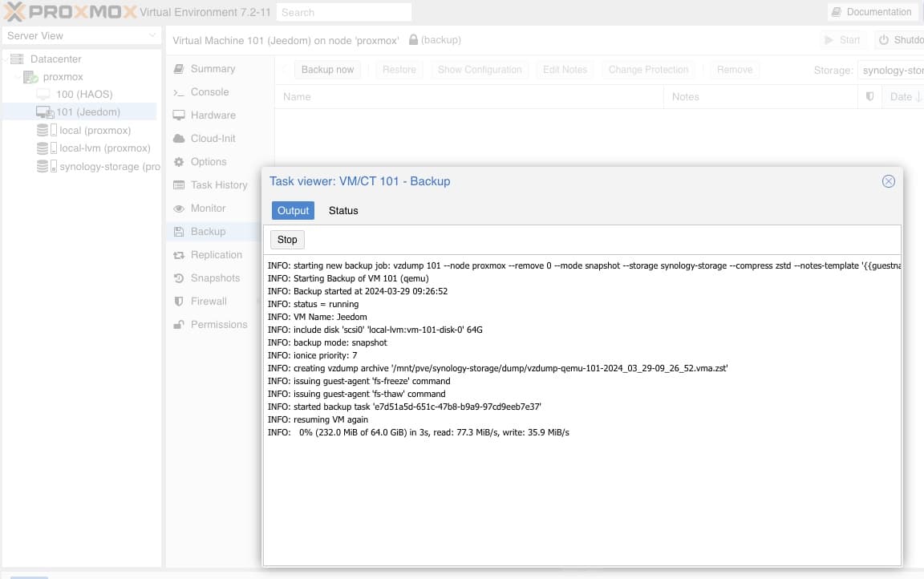Click the Console prompt icon
The height and width of the screenshot is (579, 924).
point(179,92)
